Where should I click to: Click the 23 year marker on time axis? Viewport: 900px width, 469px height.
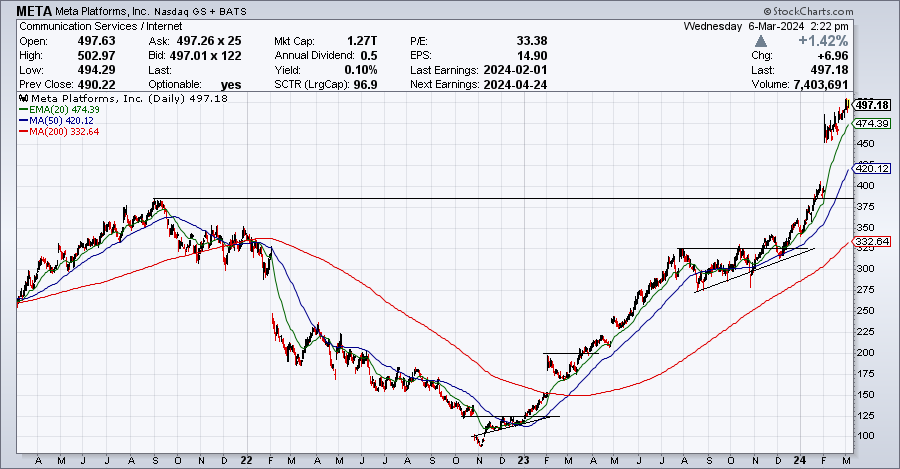coord(523,460)
